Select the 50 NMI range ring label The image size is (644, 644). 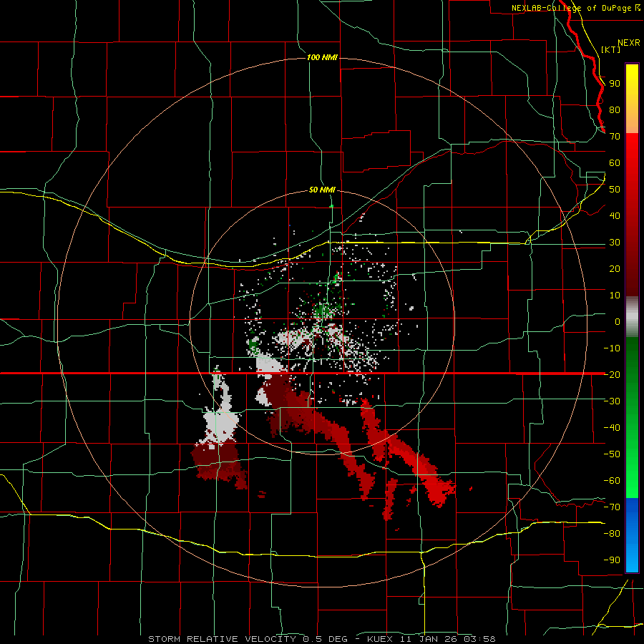322,190
